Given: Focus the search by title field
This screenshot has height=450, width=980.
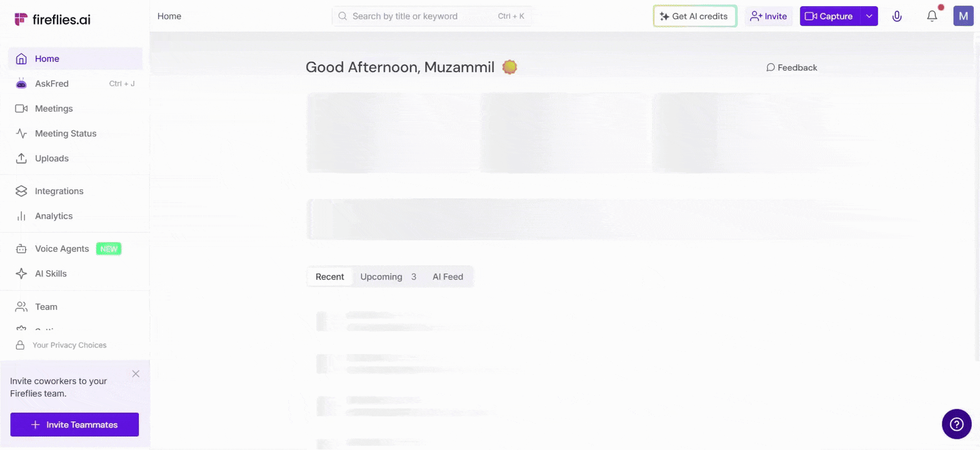Looking at the screenshot, I should pyautogui.click(x=432, y=16).
